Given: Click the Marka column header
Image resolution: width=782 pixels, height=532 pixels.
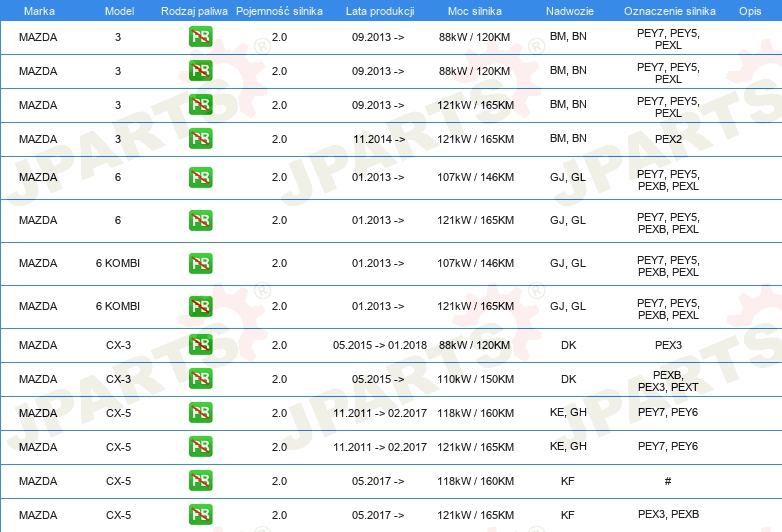Looking at the screenshot, I should (x=39, y=11).
